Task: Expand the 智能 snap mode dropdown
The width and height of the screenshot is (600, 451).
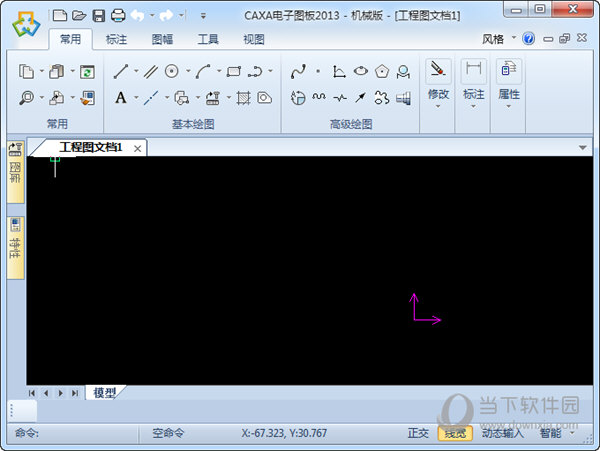Action: tap(572, 433)
